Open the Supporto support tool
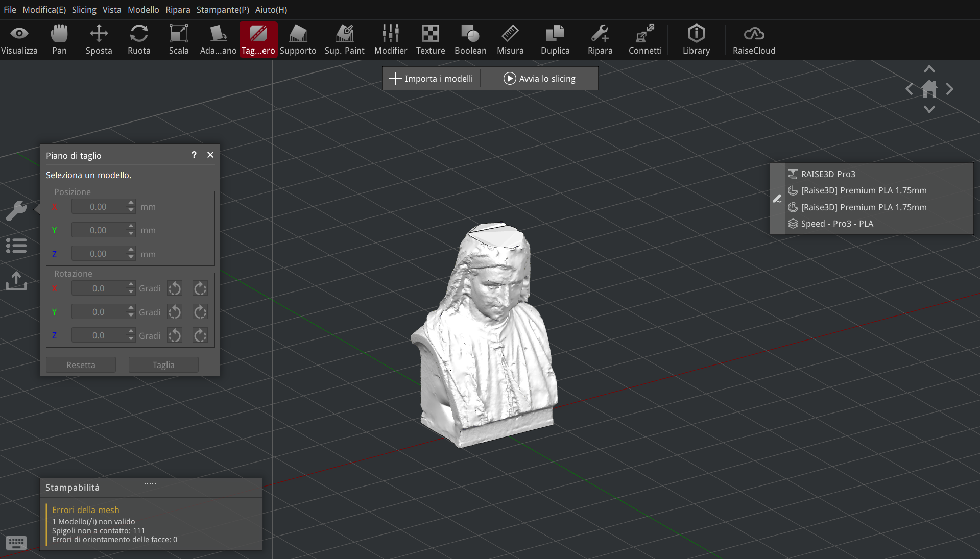980x559 pixels. pos(298,40)
